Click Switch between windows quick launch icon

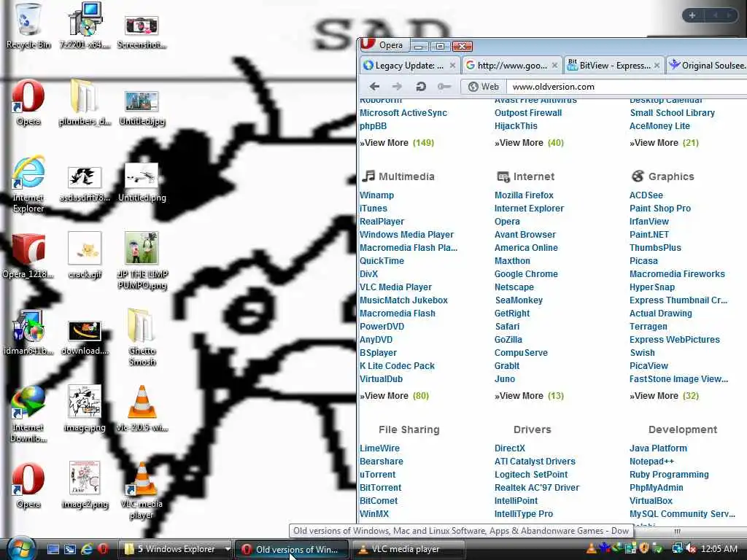click(x=70, y=549)
